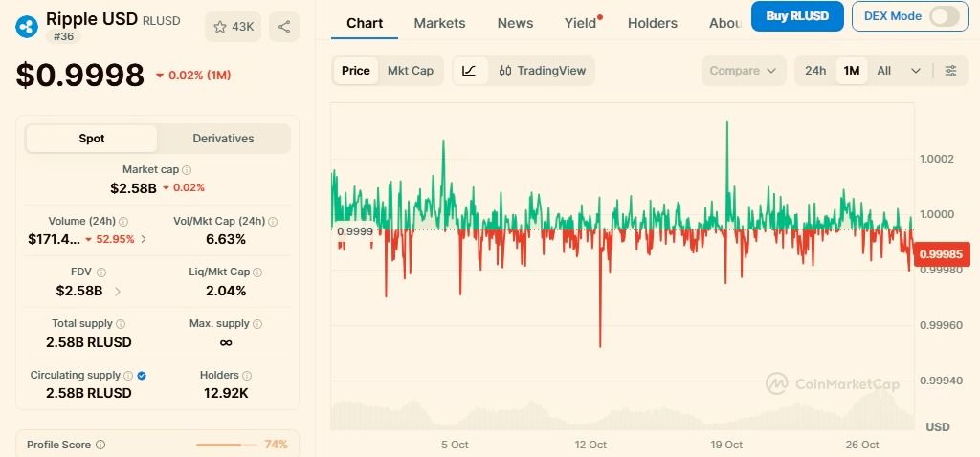This screenshot has width=980, height=457.
Task: Click the 0.9999 baseline label on chart
Action: pos(355,231)
